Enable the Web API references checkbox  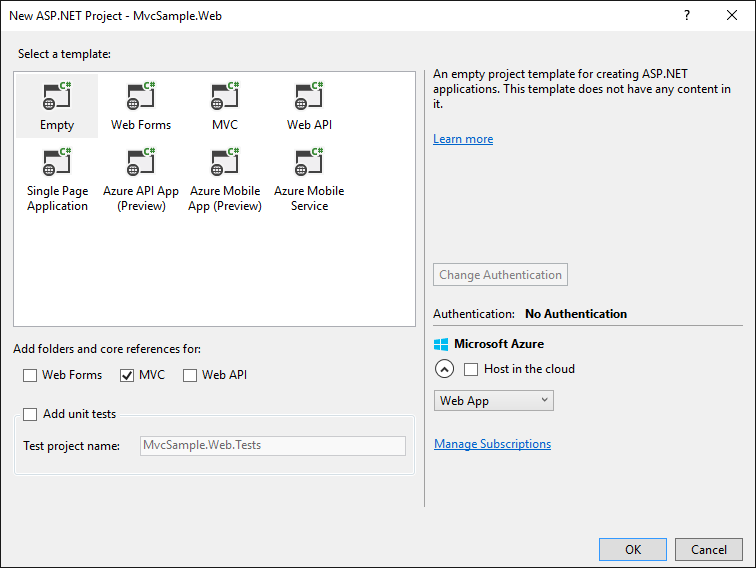[190, 376]
